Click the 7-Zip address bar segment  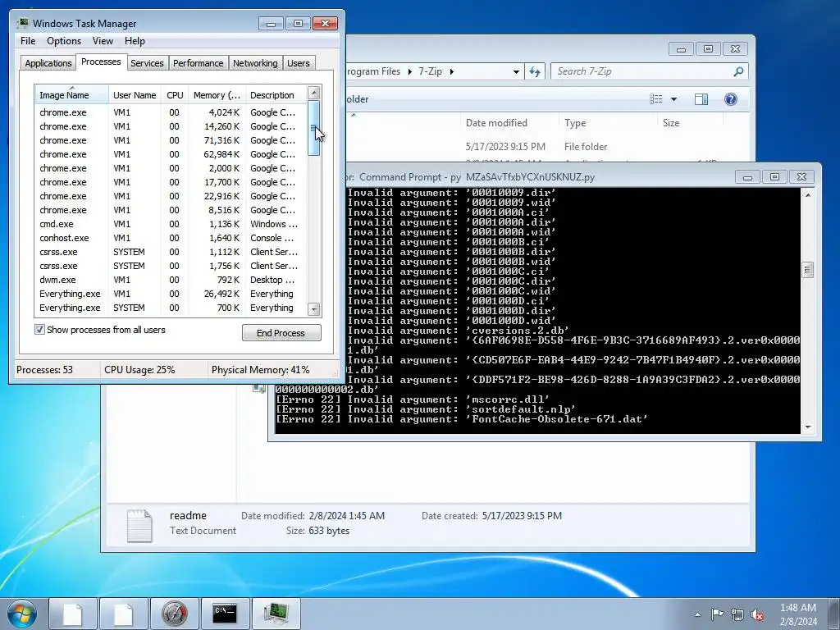[x=430, y=71]
